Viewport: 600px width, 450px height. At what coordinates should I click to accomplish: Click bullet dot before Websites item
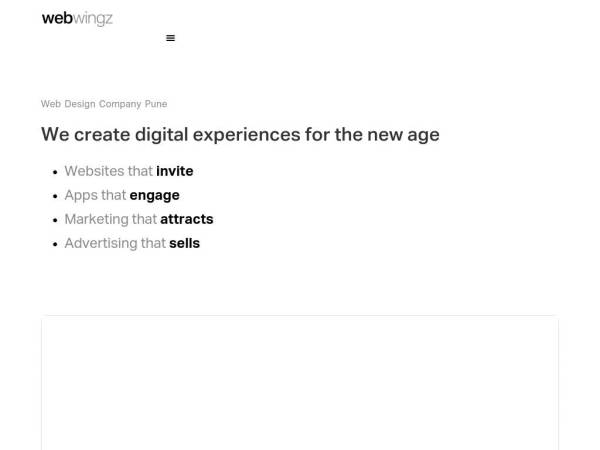click(55, 172)
